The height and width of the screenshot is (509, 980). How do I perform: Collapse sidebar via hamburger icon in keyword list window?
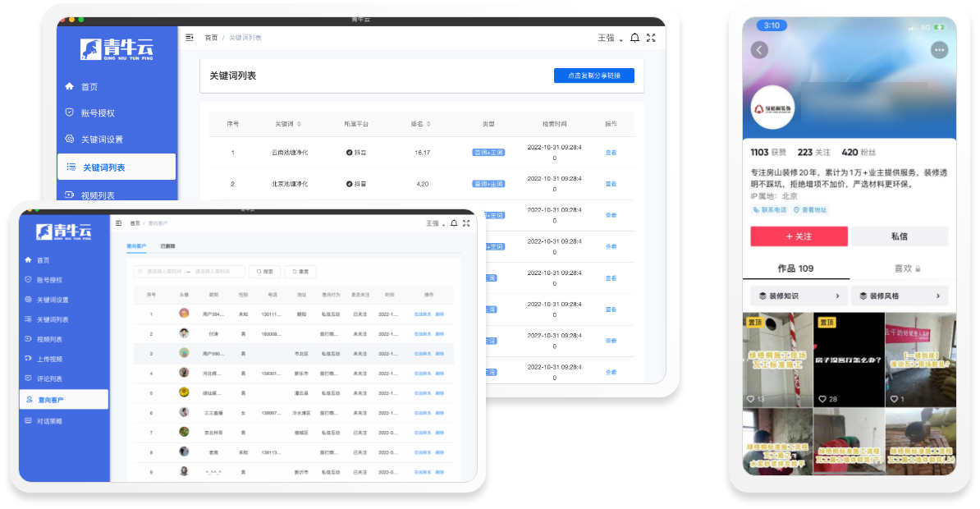coord(190,38)
